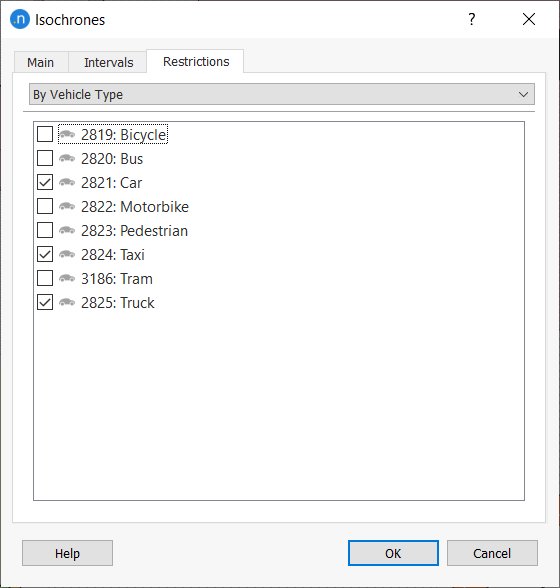The width and height of the screenshot is (560, 588).
Task: Click the vehicle icon beside 2819: Bicycle
Action: [x=67, y=134]
